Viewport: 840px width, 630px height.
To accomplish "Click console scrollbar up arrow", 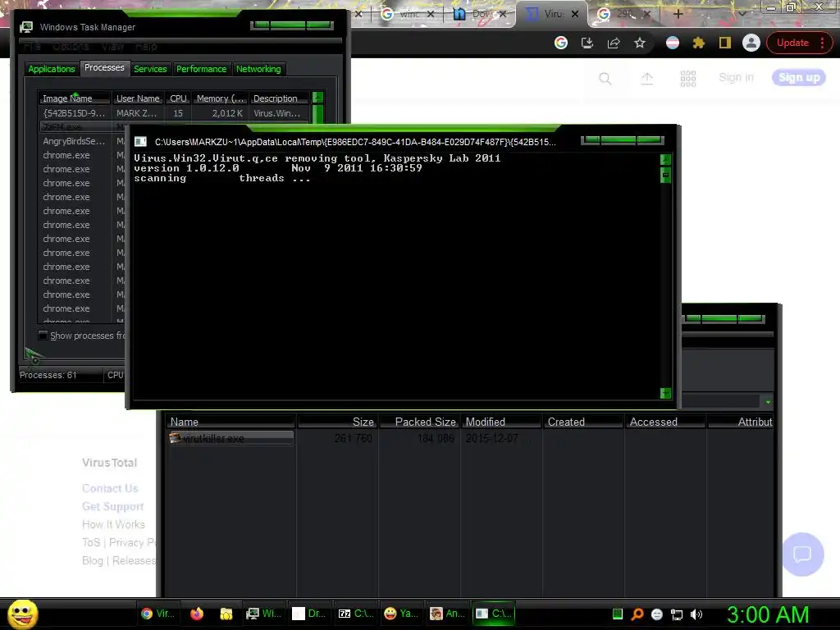I will point(665,159).
